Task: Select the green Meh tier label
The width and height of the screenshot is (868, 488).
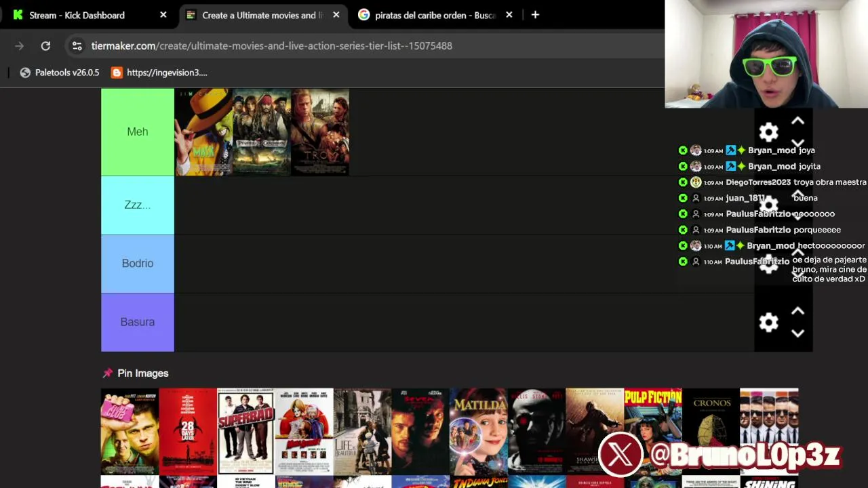Action: (138, 132)
